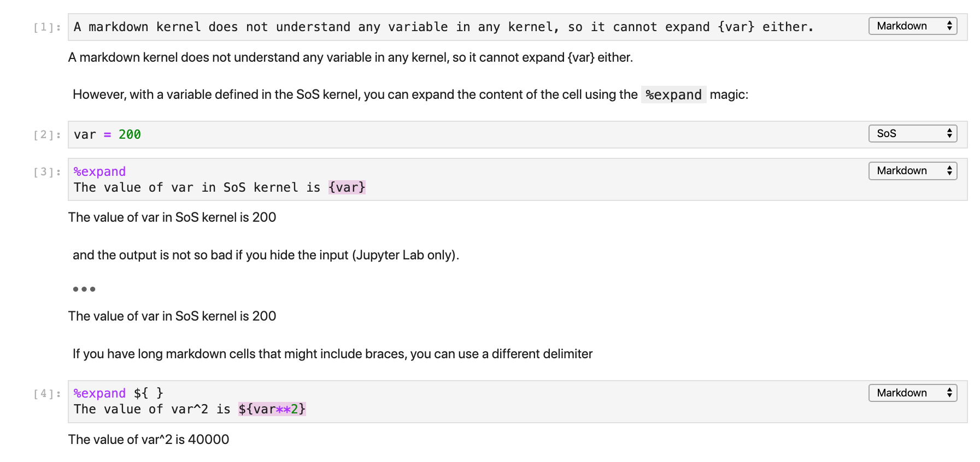Click the paragraph about using a different delimiter
The width and height of the screenshot is (980, 462).
pos(332,354)
